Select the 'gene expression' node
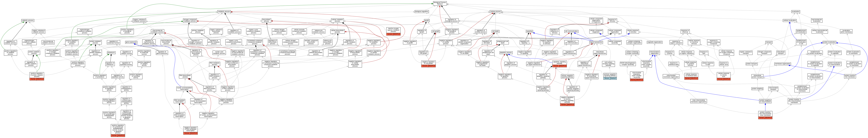This screenshot has width=868, height=138. 131,42
